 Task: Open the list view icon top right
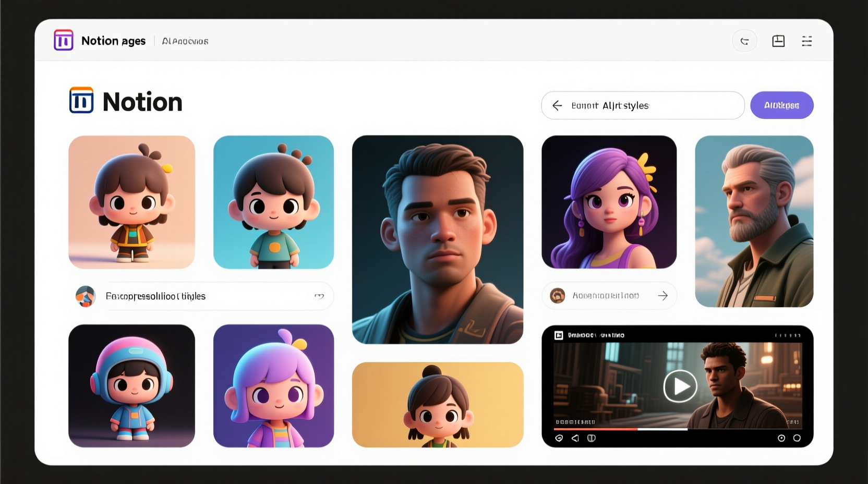pos(807,41)
